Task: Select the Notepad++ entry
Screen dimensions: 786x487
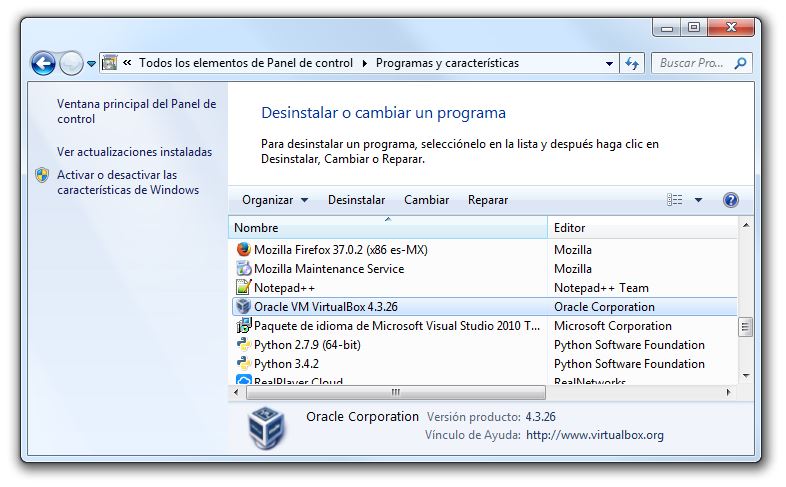Action: [485, 288]
